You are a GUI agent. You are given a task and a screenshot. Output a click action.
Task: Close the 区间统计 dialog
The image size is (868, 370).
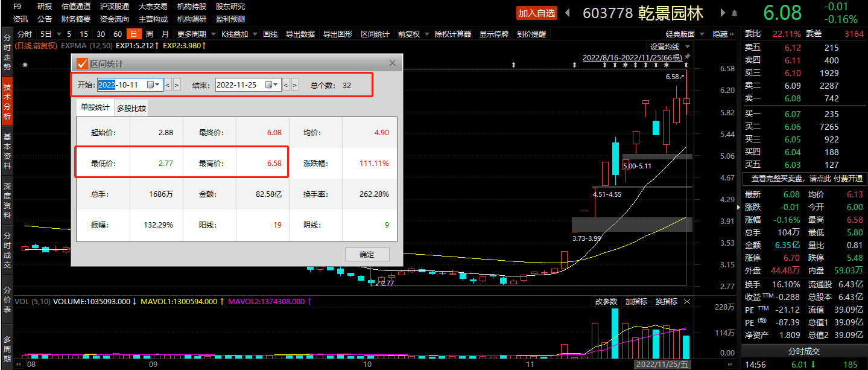(392, 63)
